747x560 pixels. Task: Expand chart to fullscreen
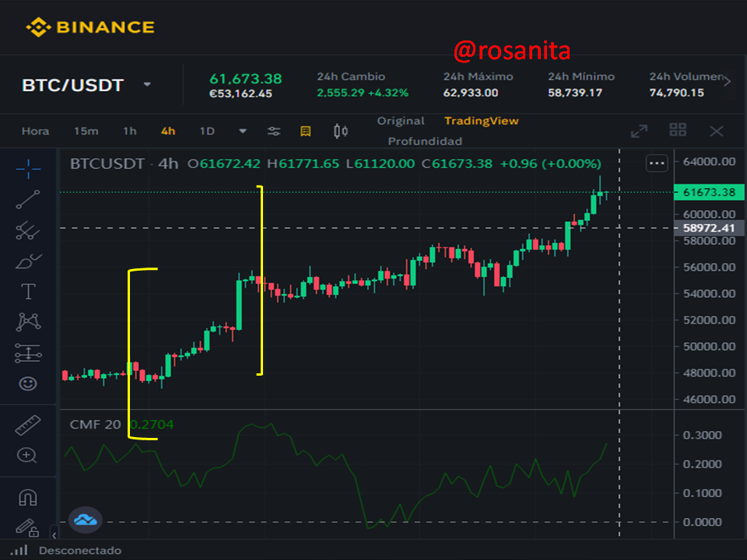pos(640,131)
